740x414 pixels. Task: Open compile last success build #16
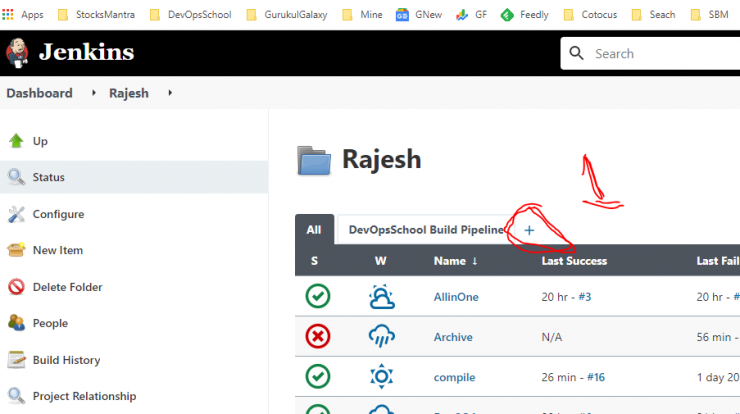click(596, 377)
